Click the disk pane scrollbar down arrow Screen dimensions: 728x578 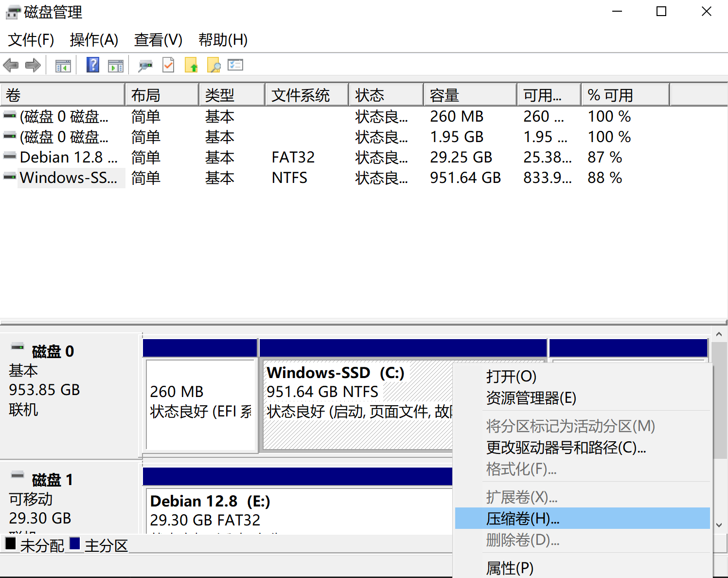(719, 525)
